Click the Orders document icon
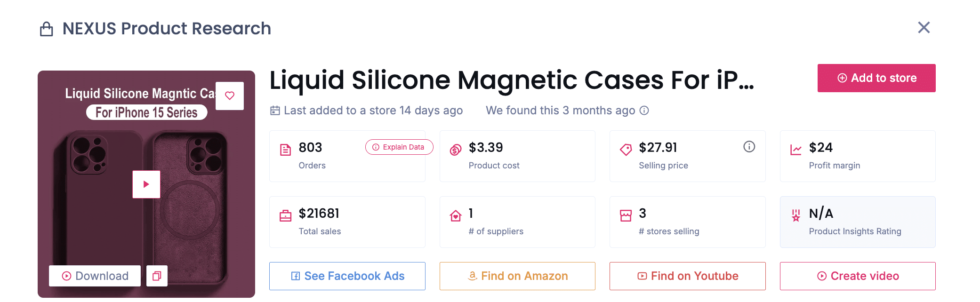Viewport: 980px width, 302px height. click(286, 150)
